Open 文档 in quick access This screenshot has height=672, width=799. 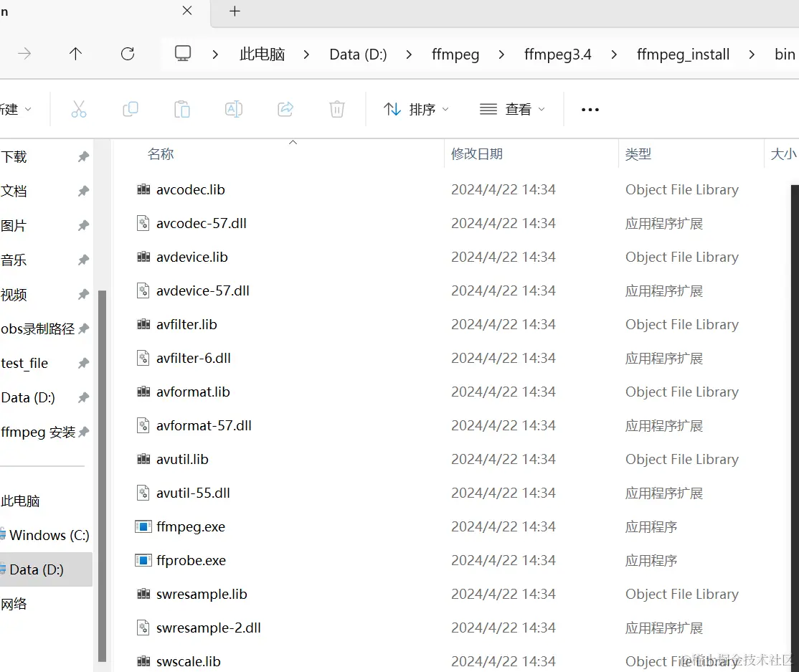tap(14, 191)
